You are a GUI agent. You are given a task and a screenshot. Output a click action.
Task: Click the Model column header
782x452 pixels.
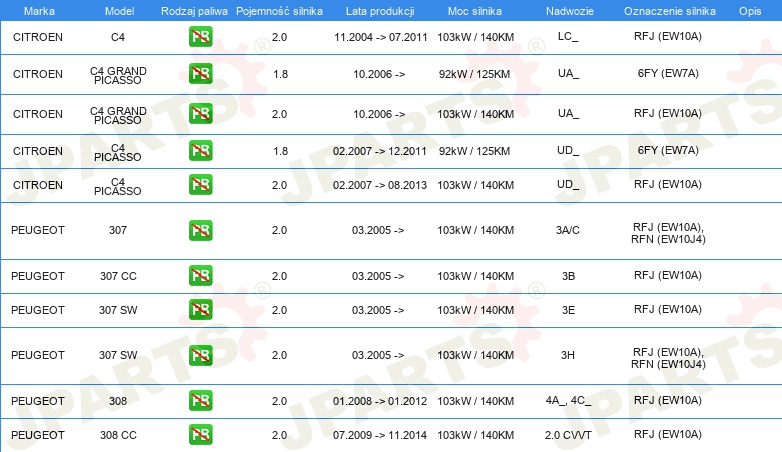coord(119,11)
